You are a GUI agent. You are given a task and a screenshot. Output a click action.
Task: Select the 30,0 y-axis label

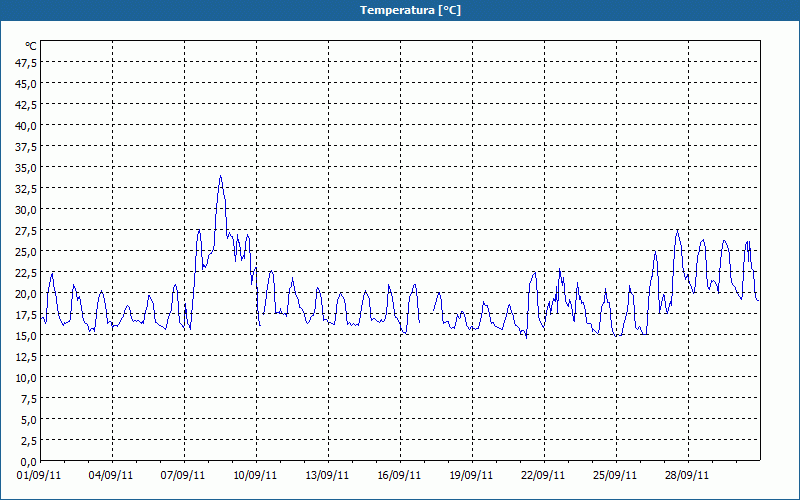[x=26, y=210]
